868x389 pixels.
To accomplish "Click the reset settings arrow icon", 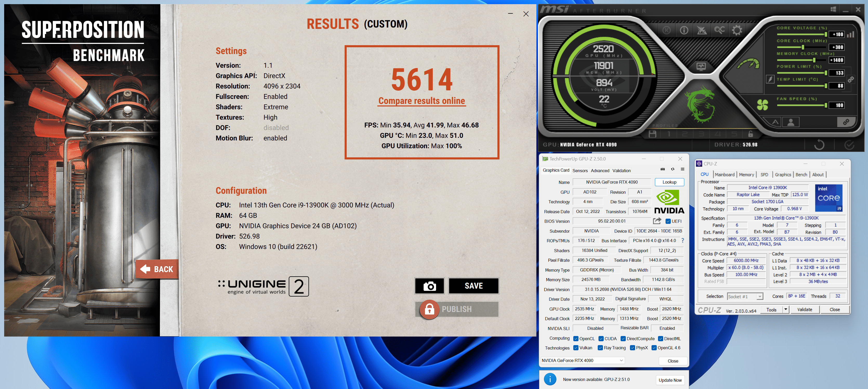I will (819, 145).
